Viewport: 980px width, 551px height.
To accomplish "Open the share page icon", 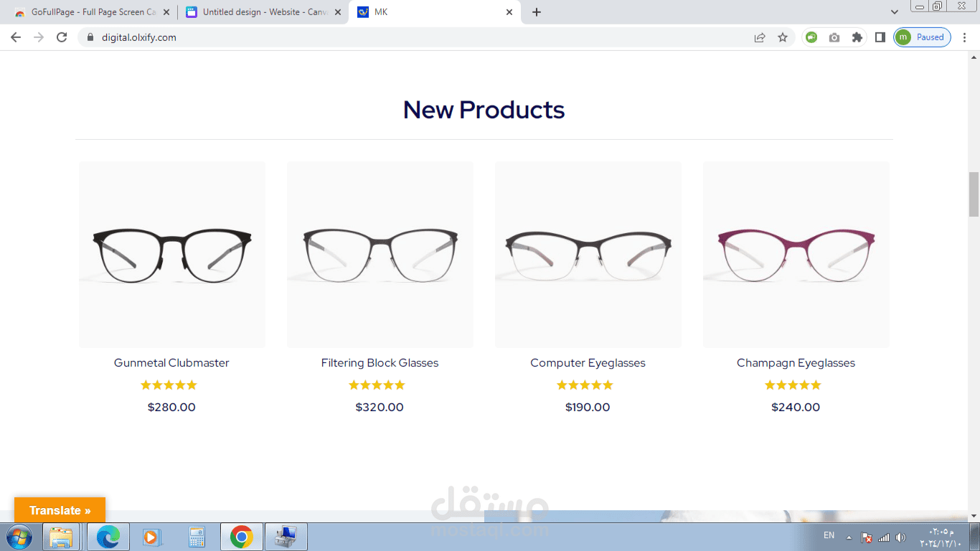I will point(760,37).
